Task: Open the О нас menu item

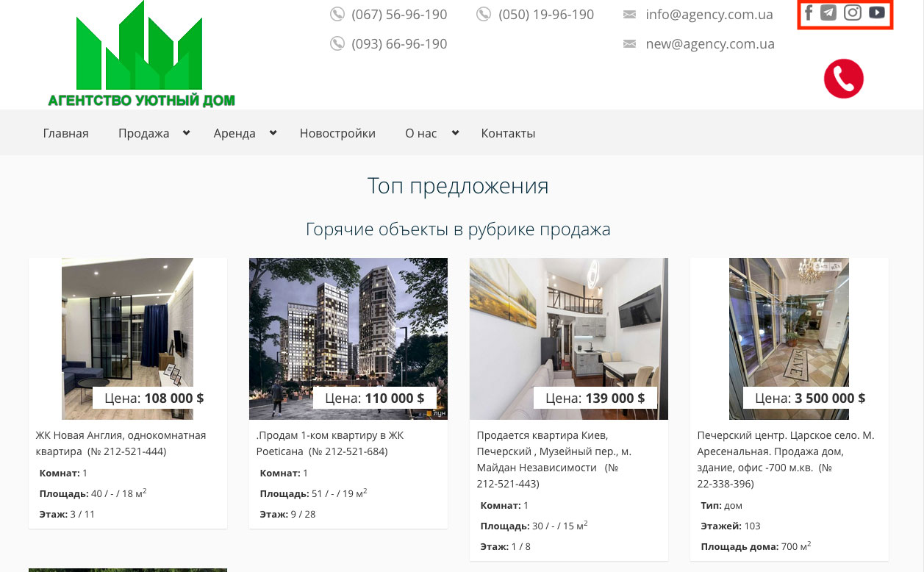Action: pyautogui.click(x=421, y=133)
